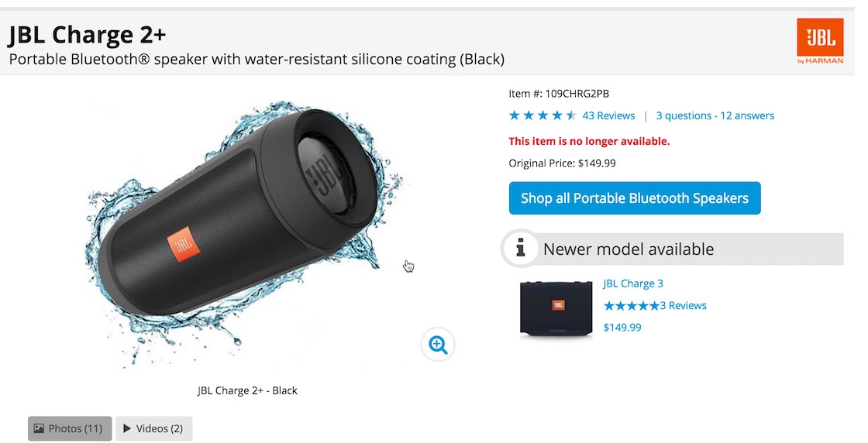Open the 43 Reviews link
This screenshot has width=868, height=443.
click(x=608, y=116)
